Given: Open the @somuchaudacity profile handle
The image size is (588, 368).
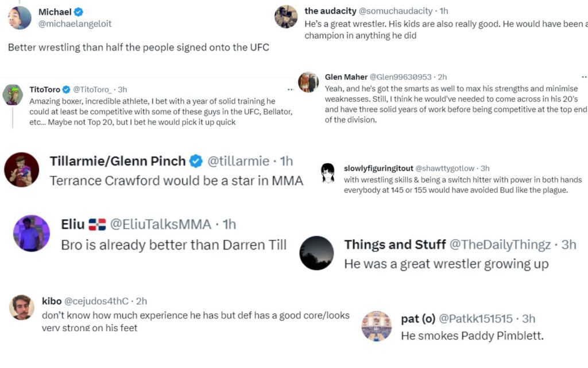Looking at the screenshot, I should tap(396, 11).
